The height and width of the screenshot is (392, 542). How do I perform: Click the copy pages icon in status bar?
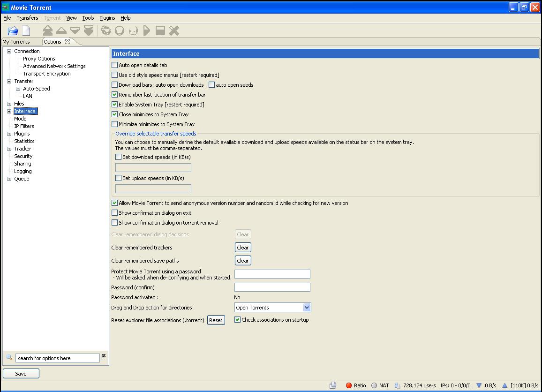coord(332,385)
